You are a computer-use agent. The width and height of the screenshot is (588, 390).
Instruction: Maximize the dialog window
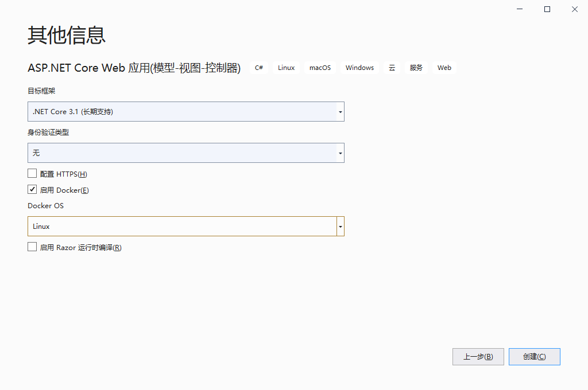pyautogui.click(x=547, y=9)
